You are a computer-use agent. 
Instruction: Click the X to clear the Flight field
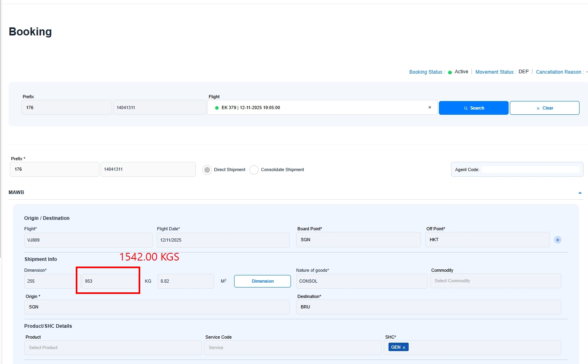click(x=430, y=108)
